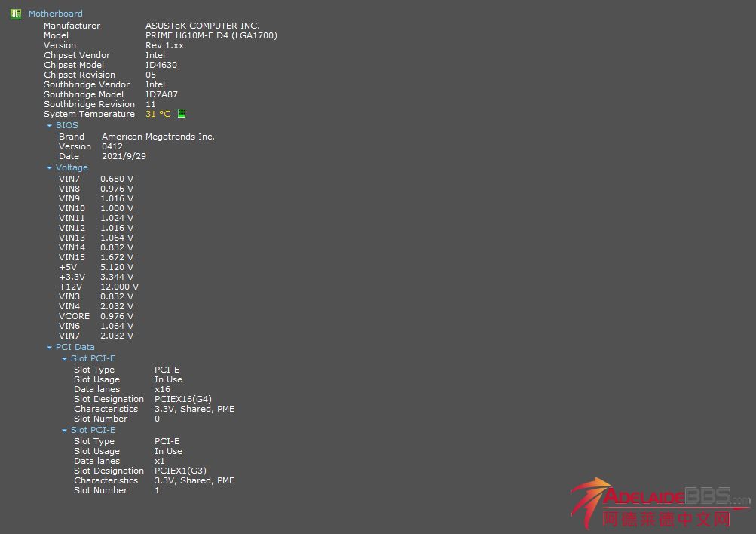Select BIOS brand American Megatrends Inc.

(x=158, y=137)
